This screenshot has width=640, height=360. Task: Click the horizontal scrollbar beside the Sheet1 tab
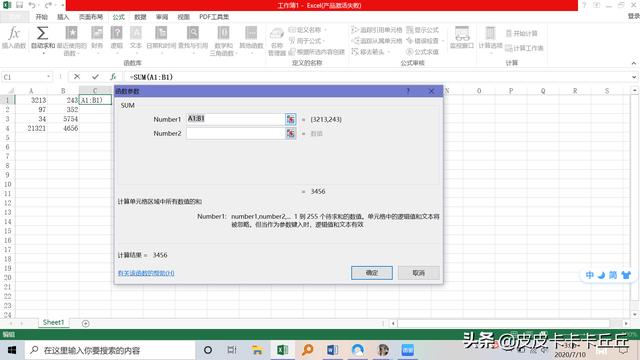pyautogui.click(x=504, y=323)
